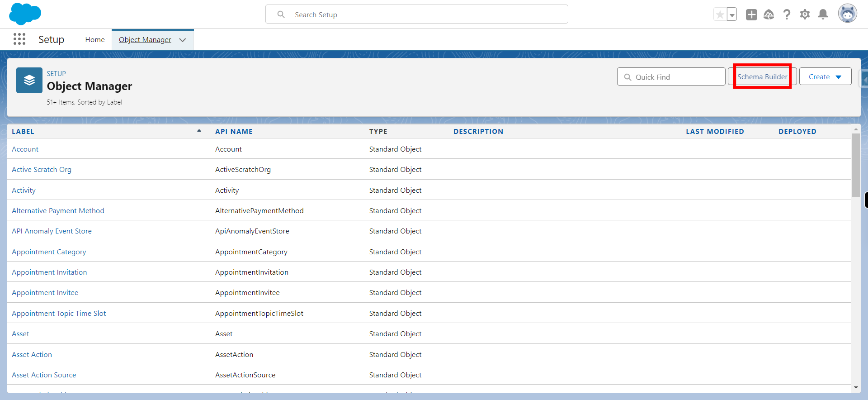Expand the Create dropdown button

point(825,77)
